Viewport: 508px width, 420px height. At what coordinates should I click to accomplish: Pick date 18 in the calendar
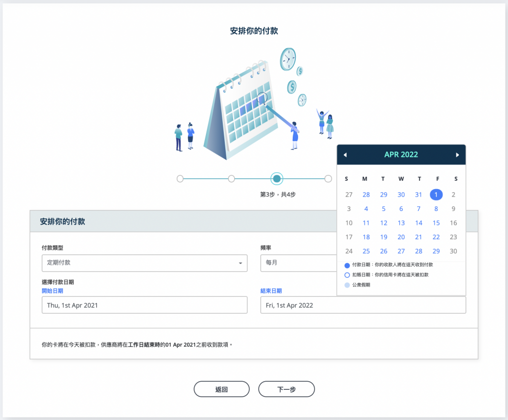(x=366, y=237)
